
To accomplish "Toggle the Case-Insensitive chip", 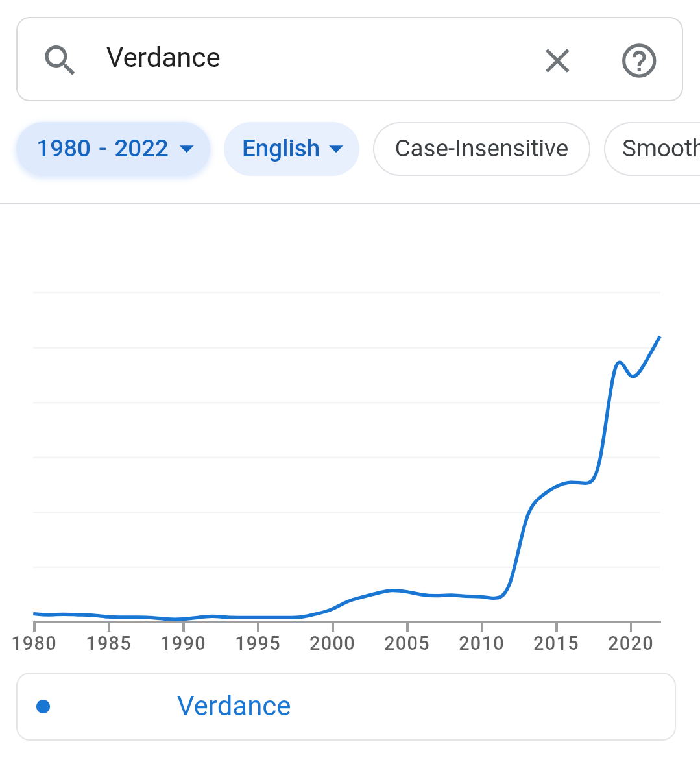I will pos(481,149).
